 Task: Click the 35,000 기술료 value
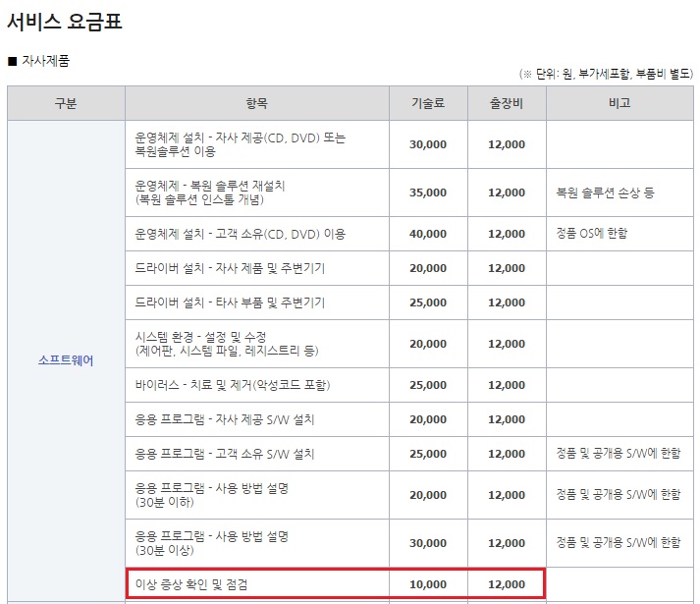pyautogui.click(x=428, y=192)
